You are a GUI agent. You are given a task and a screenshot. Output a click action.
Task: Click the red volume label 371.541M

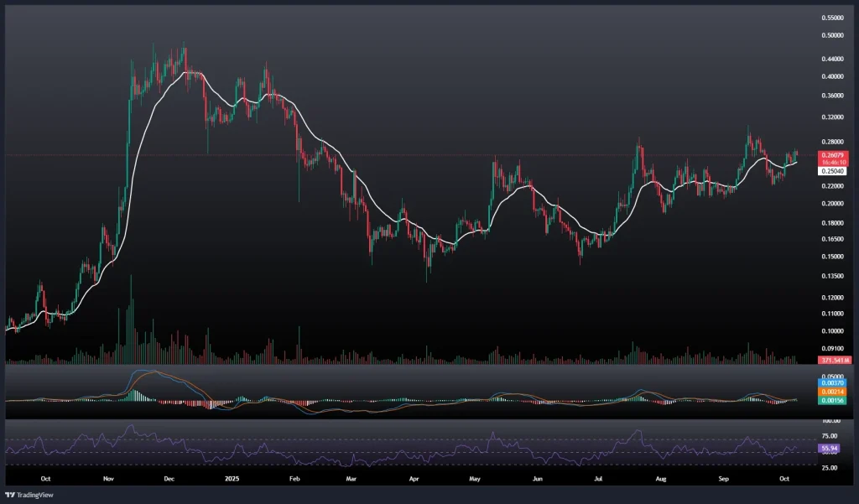click(834, 360)
